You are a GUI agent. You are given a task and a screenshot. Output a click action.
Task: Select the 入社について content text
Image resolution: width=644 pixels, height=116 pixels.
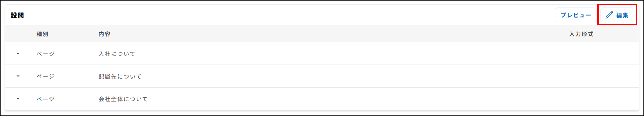point(117,54)
